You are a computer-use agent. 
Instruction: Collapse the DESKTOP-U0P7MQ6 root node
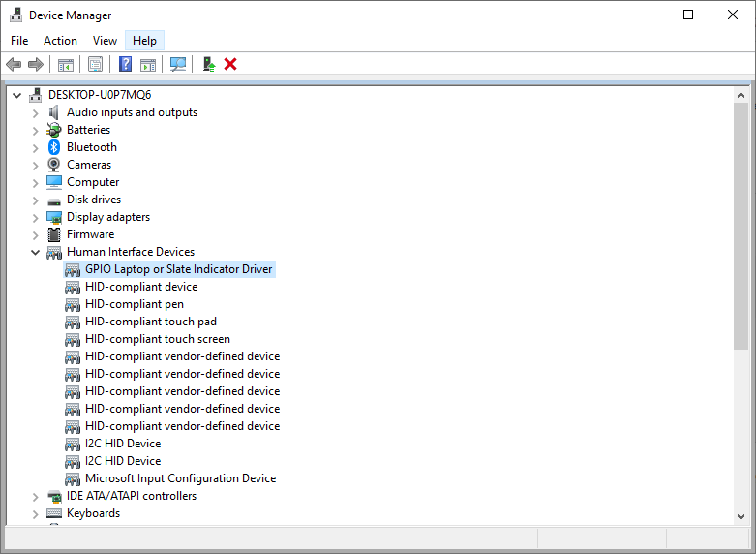point(16,95)
